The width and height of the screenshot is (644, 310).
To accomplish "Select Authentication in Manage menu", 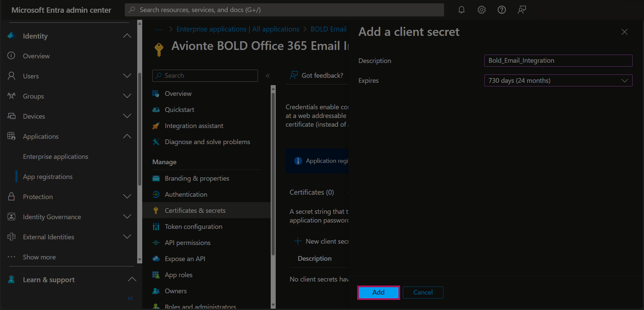I will pyautogui.click(x=186, y=194).
